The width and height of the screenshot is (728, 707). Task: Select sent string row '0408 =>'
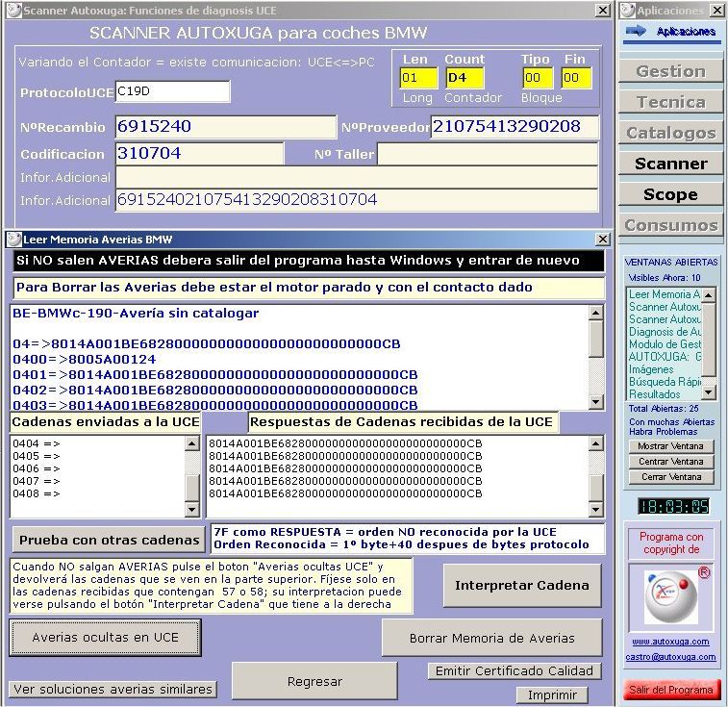pyautogui.click(x=37, y=493)
